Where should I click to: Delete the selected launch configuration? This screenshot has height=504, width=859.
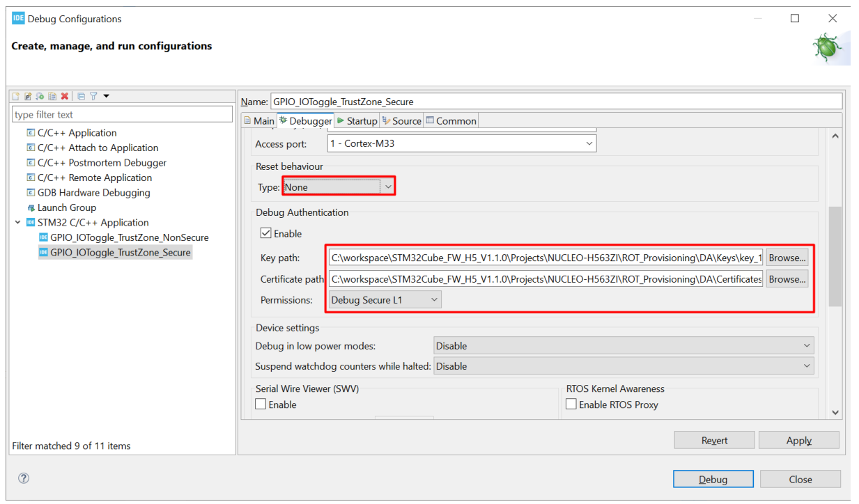coord(64,96)
